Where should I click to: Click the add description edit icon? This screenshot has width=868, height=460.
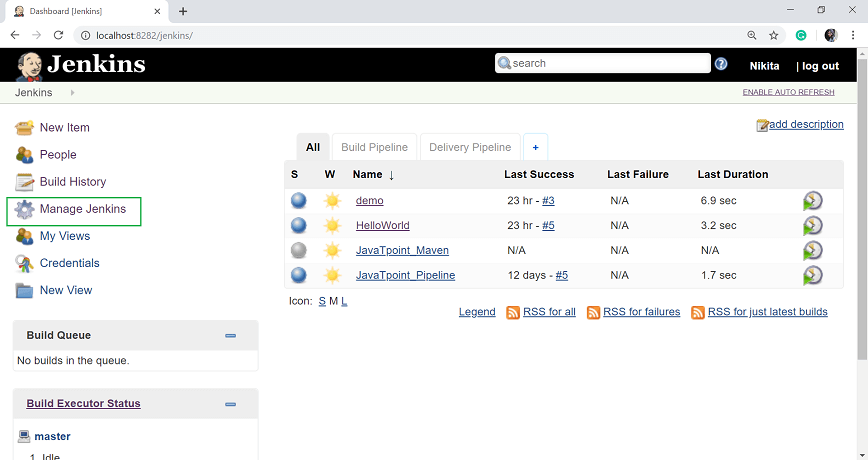pos(762,125)
